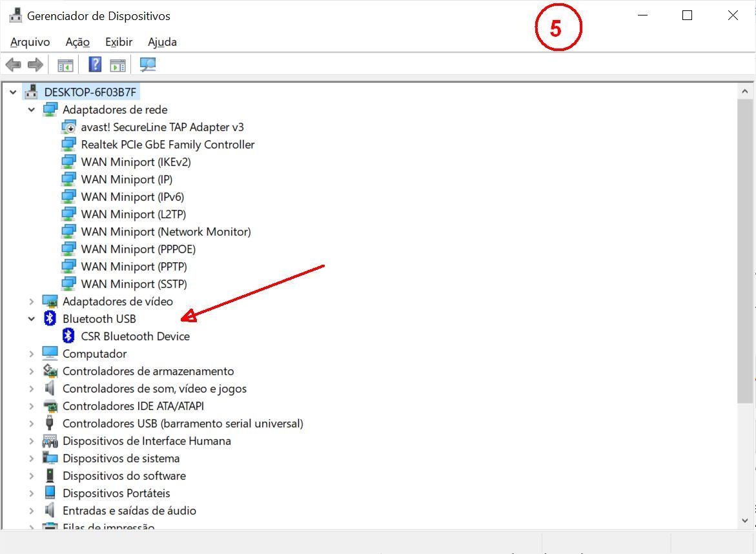The image size is (756, 554).
Task: Expand the Adaptadores de vídeo category
Action: point(32,302)
